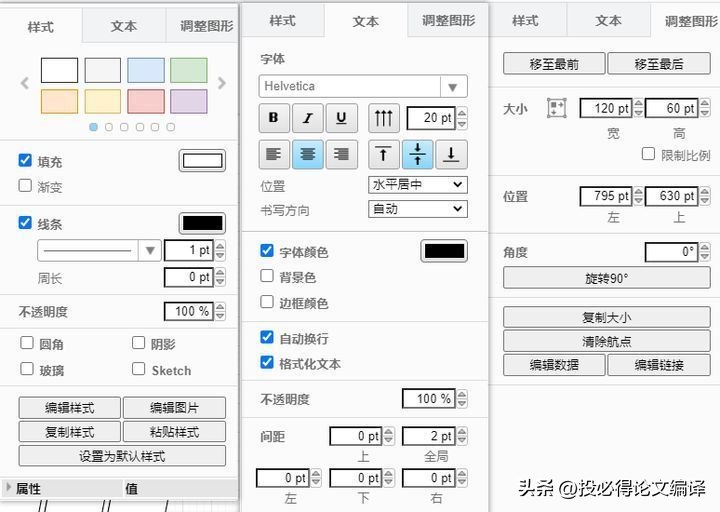Image resolution: width=720 pixels, height=512 pixels.
Task: Open the Helvetica font dropdown
Action: (x=363, y=86)
